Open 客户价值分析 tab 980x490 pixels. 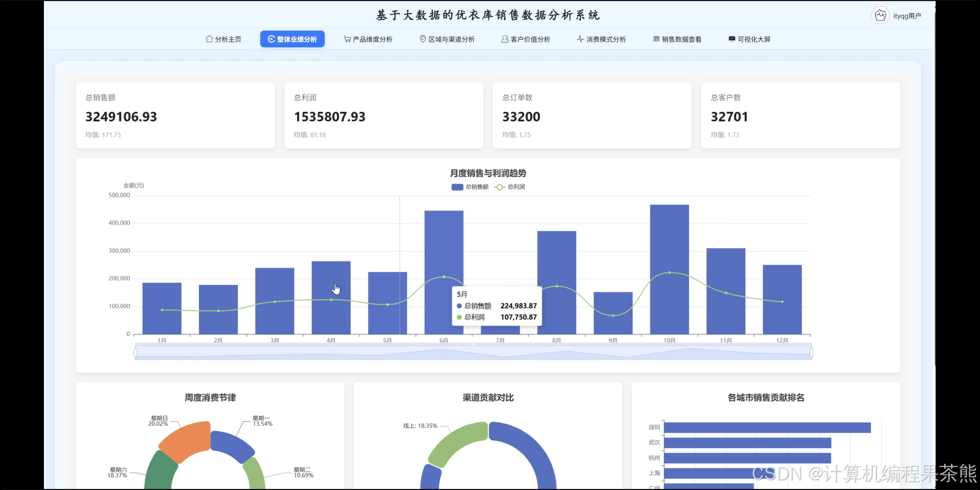(526, 39)
